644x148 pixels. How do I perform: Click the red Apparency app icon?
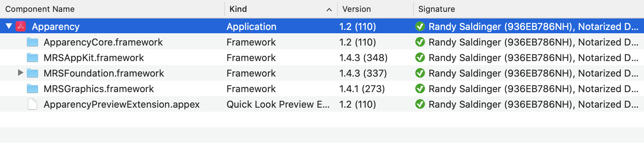tap(21, 27)
